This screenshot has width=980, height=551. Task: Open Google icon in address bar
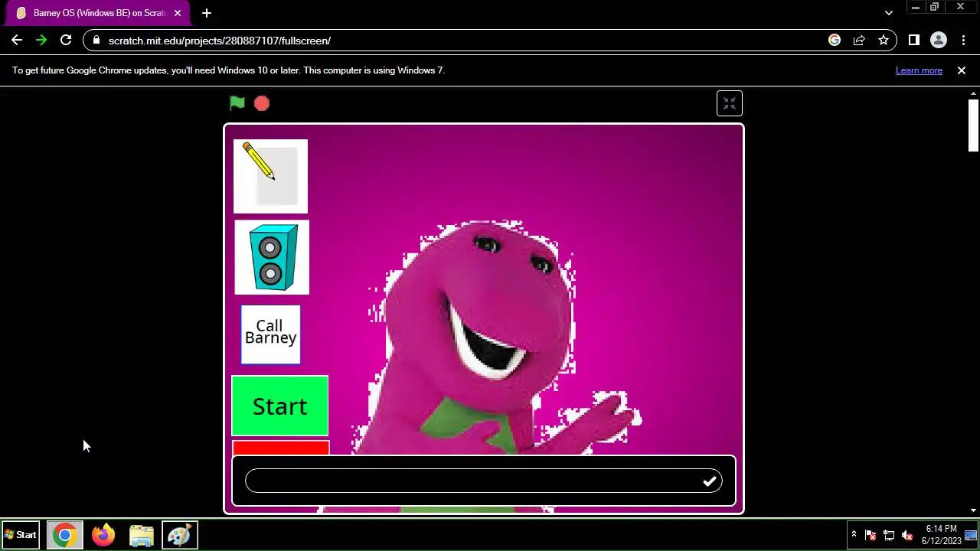[x=835, y=41]
